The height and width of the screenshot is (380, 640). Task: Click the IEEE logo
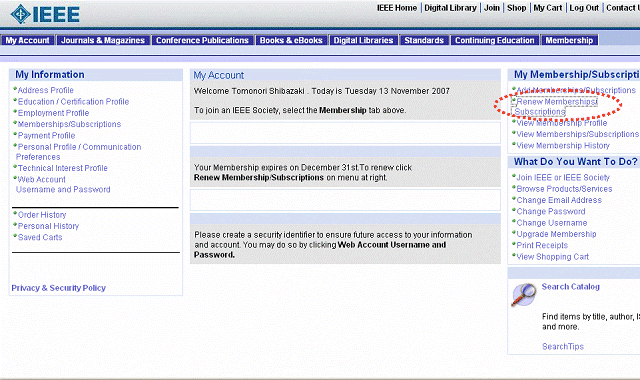tap(45, 15)
